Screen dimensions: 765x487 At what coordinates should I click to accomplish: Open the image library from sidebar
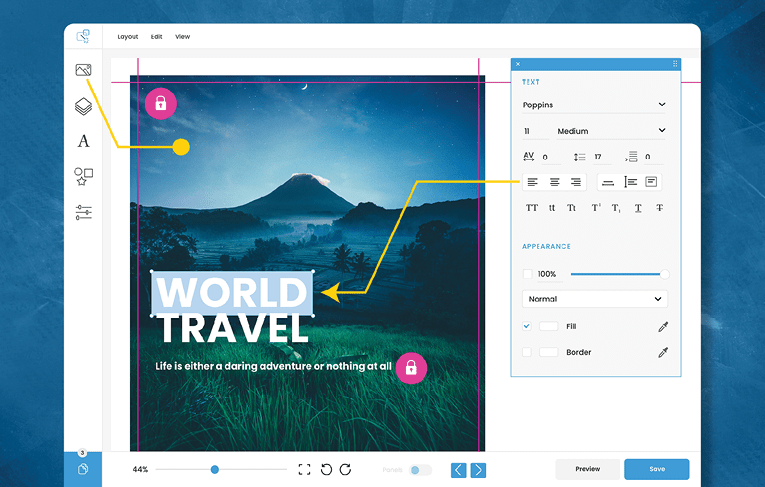84,70
